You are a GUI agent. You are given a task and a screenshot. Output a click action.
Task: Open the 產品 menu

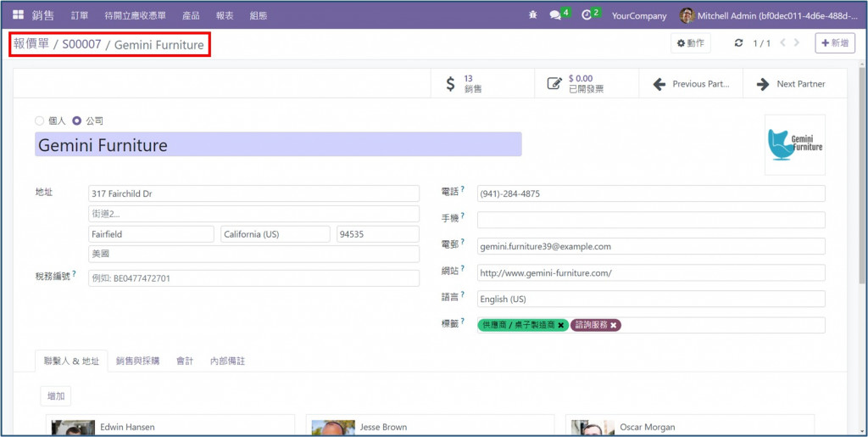click(191, 15)
